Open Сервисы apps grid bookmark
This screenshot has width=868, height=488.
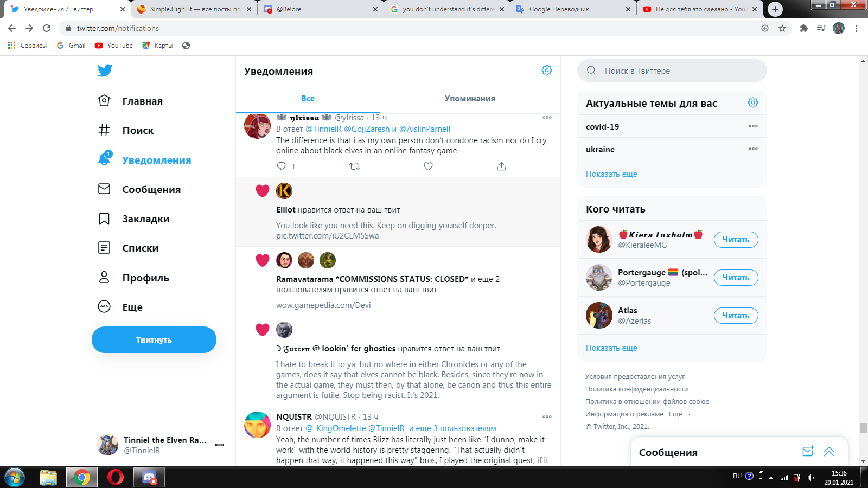tap(27, 46)
